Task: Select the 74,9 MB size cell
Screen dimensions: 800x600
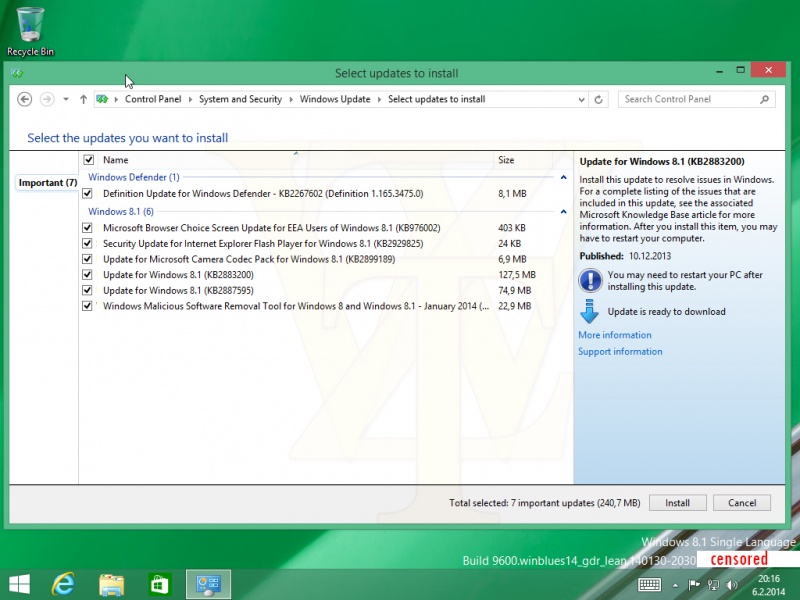Action: (514, 290)
